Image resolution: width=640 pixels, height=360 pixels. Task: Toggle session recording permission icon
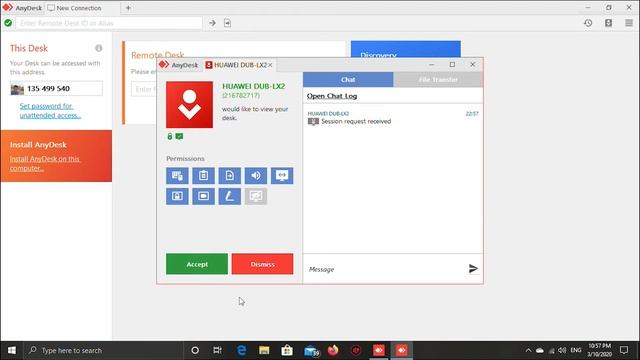click(203, 196)
